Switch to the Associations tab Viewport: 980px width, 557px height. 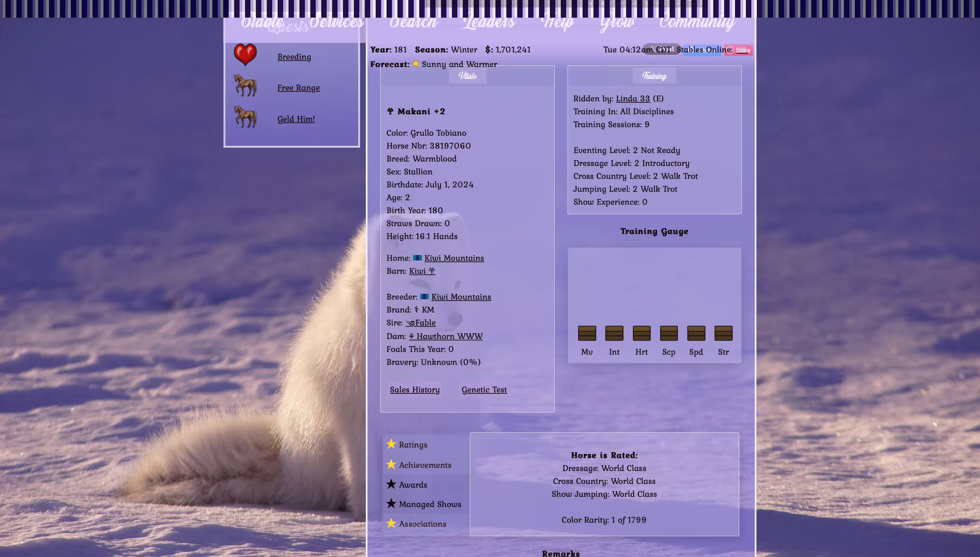click(423, 524)
